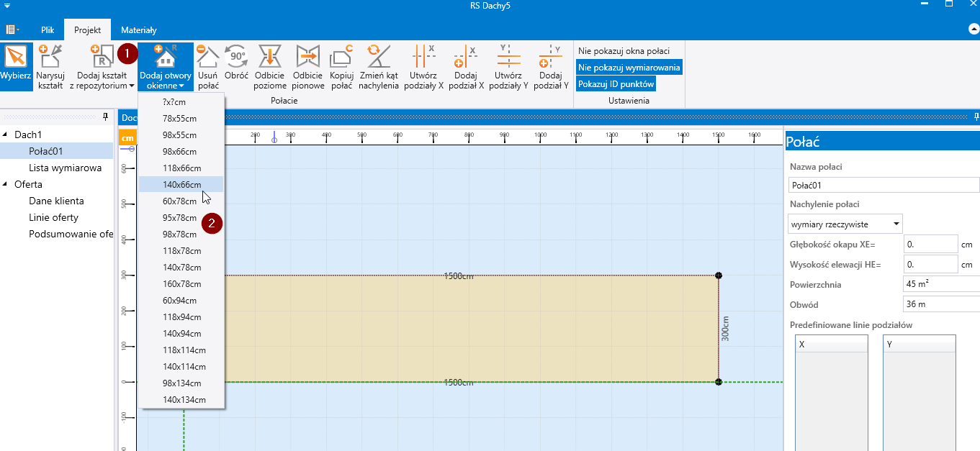Choose 140x66cm window size
Image resolution: width=980 pixels, height=451 pixels.
[x=181, y=185]
